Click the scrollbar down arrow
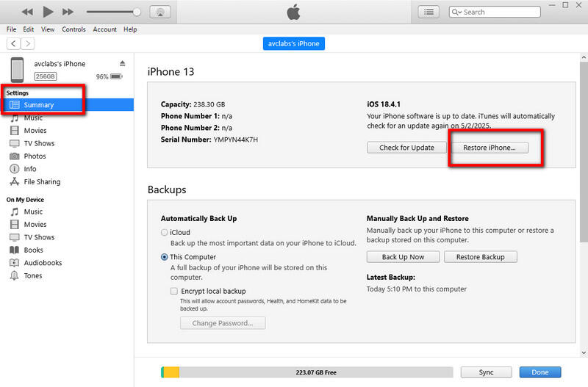The image size is (588, 387). coord(584,352)
